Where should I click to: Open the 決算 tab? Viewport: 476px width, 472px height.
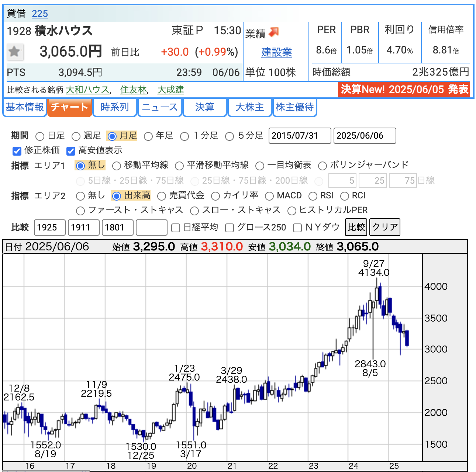pos(205,107)
